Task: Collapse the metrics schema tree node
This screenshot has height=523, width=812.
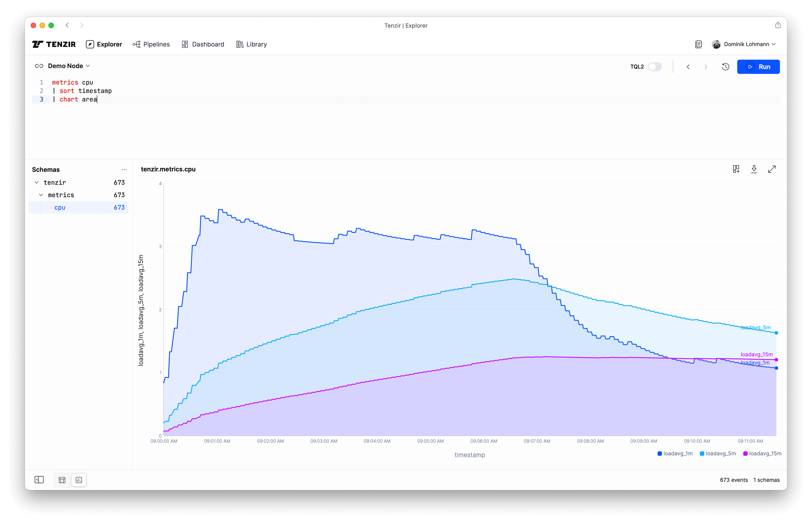Action: 41,195
